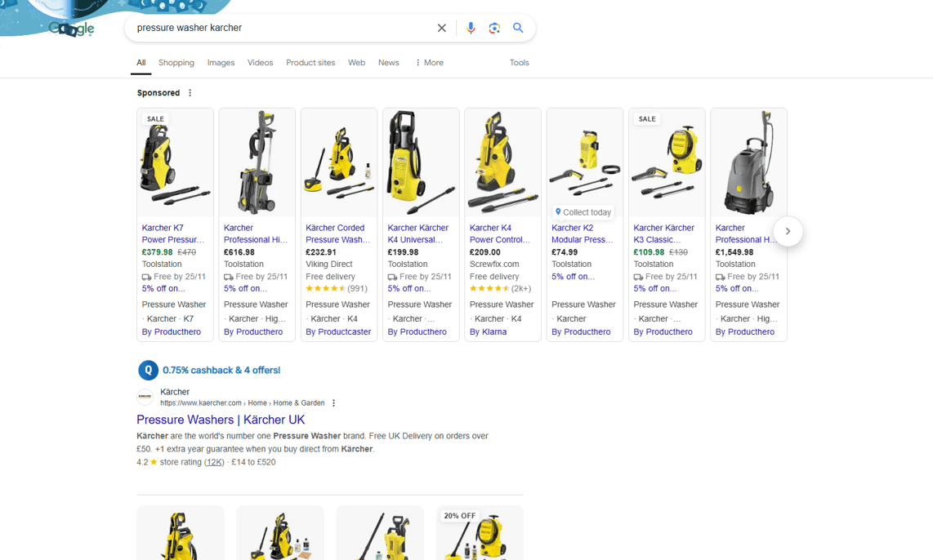This screenshot has width=933, height=560.
Task: Click the kaercher.com breadcrumb URL
Action: click(x=242, y=403)
